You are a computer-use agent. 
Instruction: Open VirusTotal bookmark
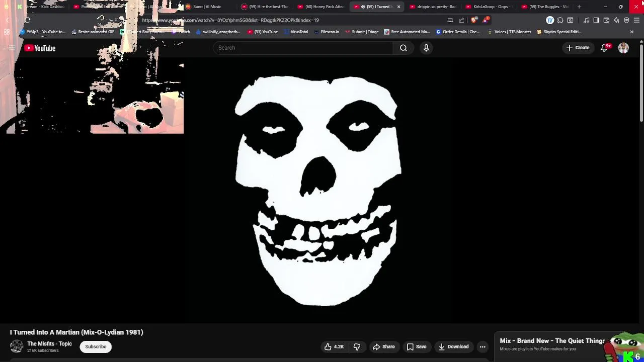click(x=296, y=32)
